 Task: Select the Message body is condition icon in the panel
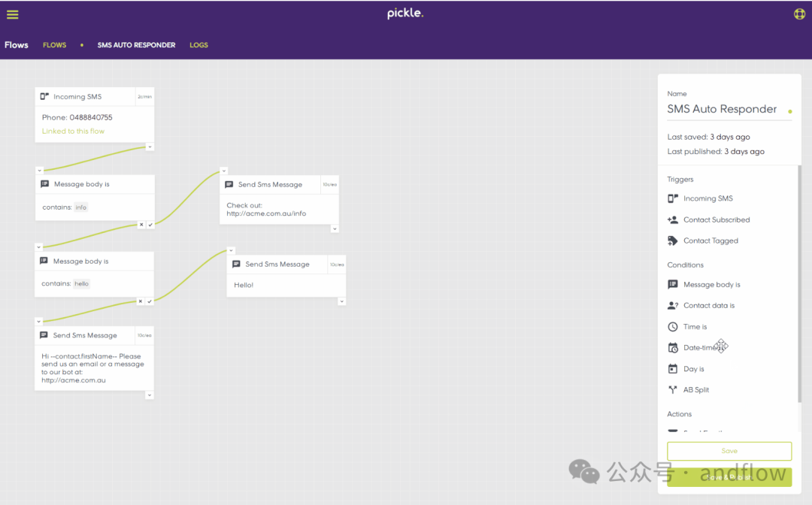pos(673,284)
